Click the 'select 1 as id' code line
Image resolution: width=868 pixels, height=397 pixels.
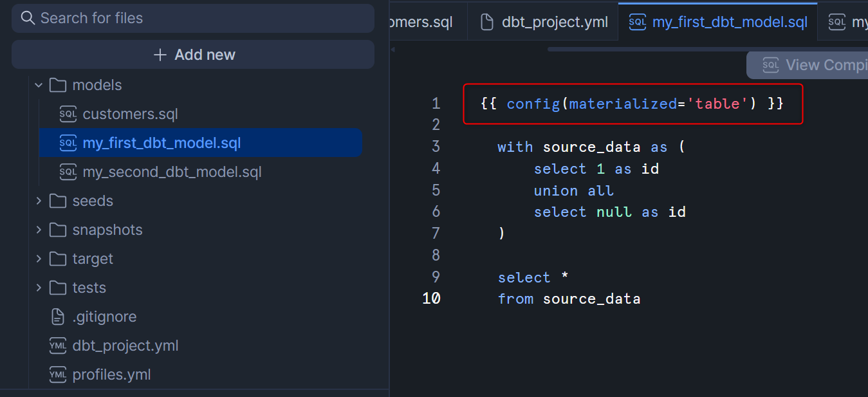[596, 169]
